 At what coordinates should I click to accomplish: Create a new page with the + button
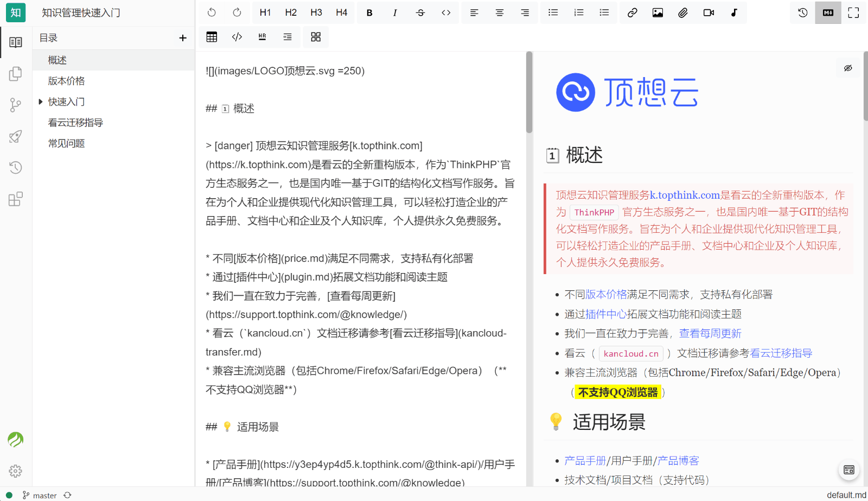(182, 37)
